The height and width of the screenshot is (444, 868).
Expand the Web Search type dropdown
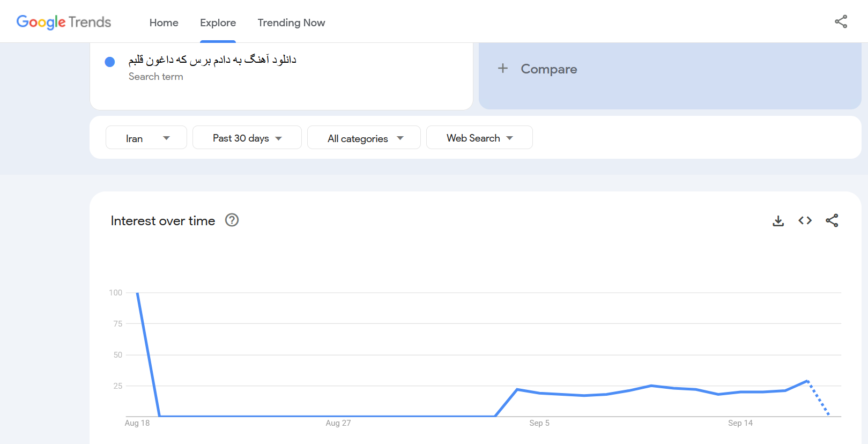tap(479, 138)
